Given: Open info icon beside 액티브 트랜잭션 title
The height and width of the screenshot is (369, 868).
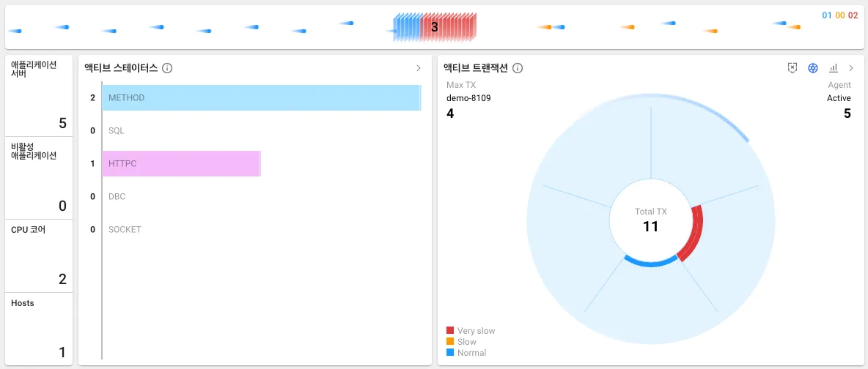Looking at the screenshot, I should click(518, 68).
